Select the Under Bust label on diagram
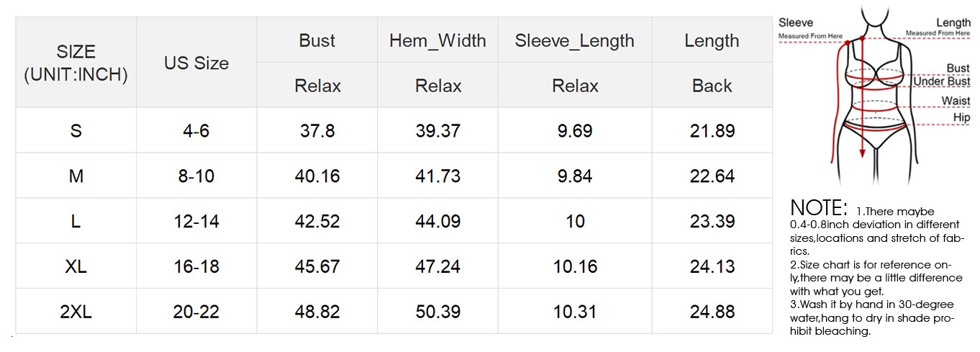Image resolution: width=980 pixels, height=352 pixels. (x=942, y=82)
